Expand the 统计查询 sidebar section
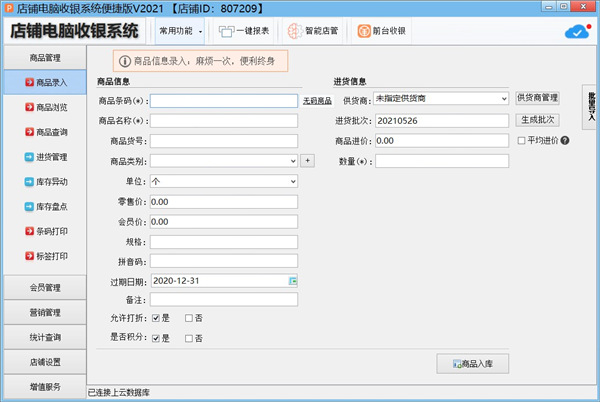Screen dimensions: 600x402 click(x=45, y=337)
